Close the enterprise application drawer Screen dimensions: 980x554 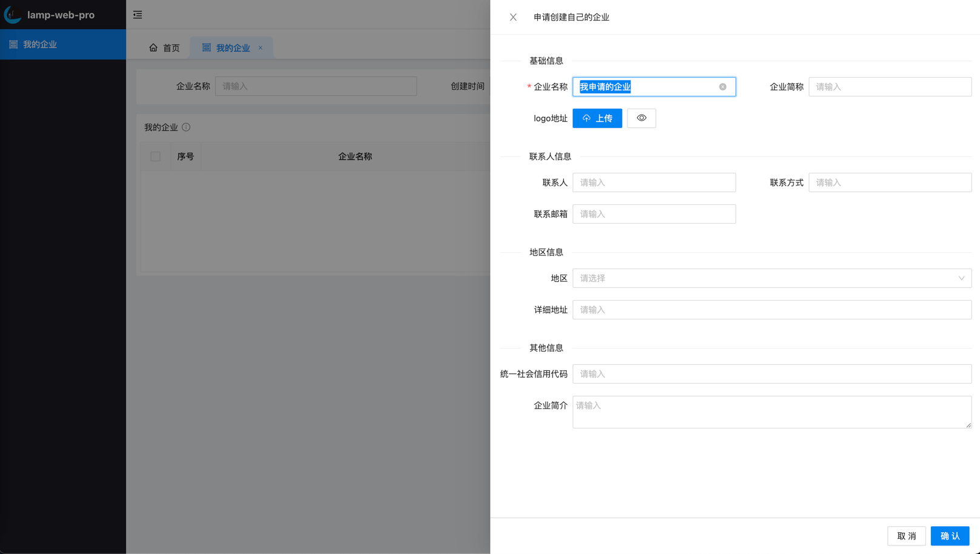click(x=513, y=17)
